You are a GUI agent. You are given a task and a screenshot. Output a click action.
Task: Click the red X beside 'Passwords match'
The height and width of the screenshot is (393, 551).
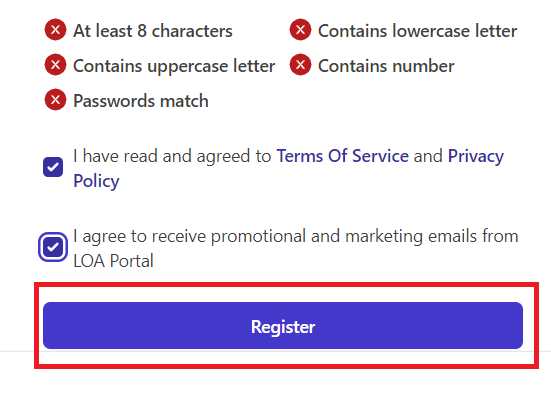click(x=55, y=100)
